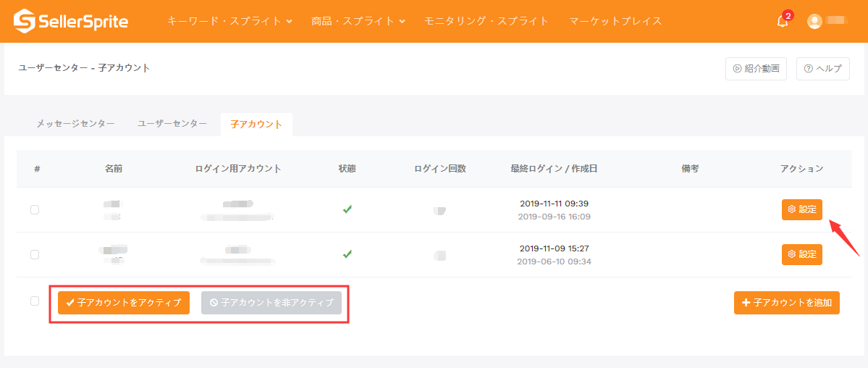Check the second sub-account row checkbox
Image resolution: width=868 pixels, height=368 pixels.
pyautogui.click(x=35, y=254)
